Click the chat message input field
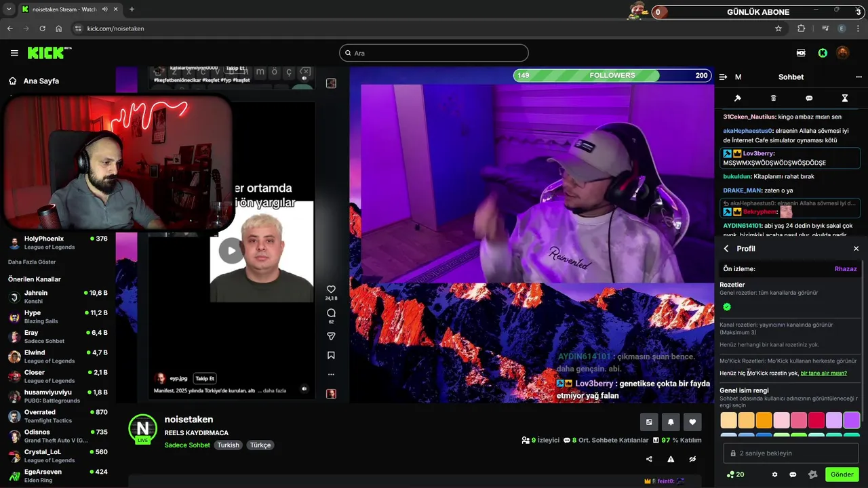This screenshot has height=488, width=868. tap(791, 453)
